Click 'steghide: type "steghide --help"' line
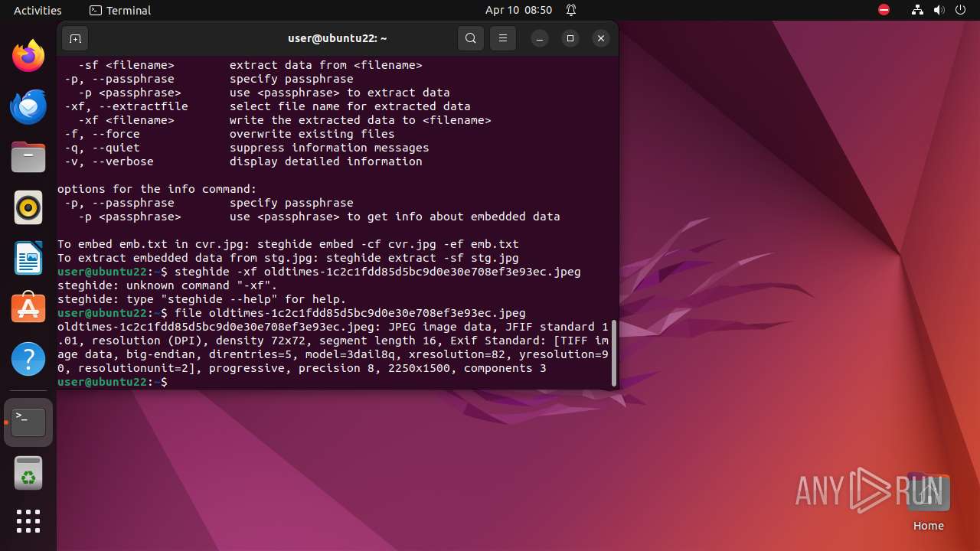This screenshot has height=551, width=980. (x=202, y=299)
